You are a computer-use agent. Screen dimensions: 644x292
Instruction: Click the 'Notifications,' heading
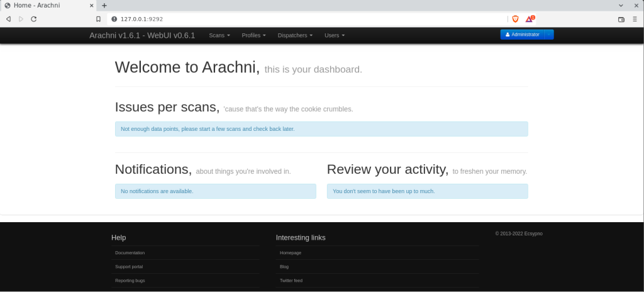pos(153,169)
